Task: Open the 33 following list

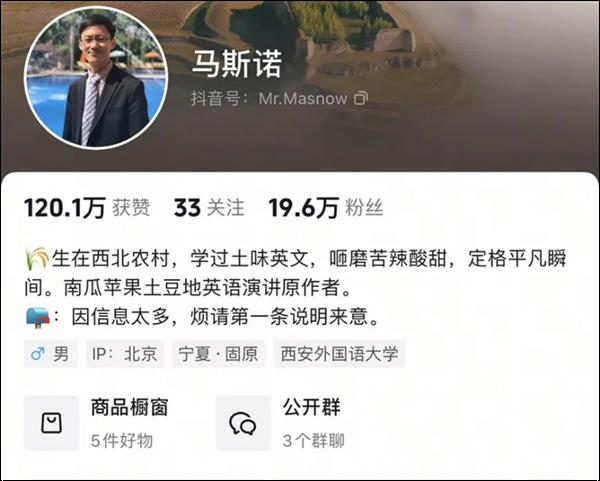Action: [209, 208]
